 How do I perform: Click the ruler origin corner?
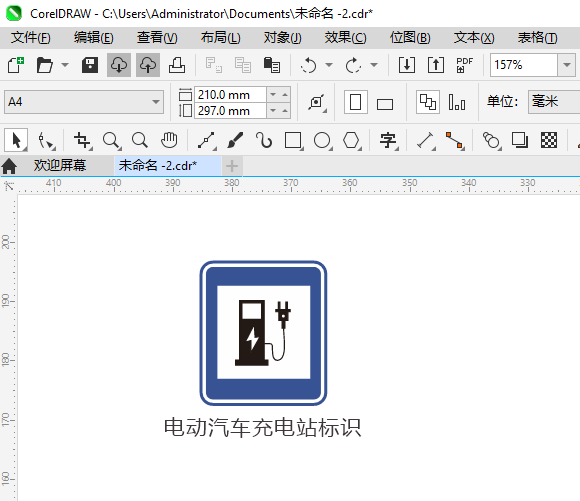coord(9,186)
